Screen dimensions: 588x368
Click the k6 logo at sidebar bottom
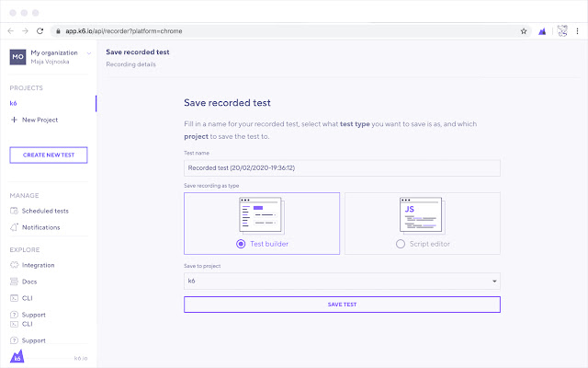click(x=16, y=357)
